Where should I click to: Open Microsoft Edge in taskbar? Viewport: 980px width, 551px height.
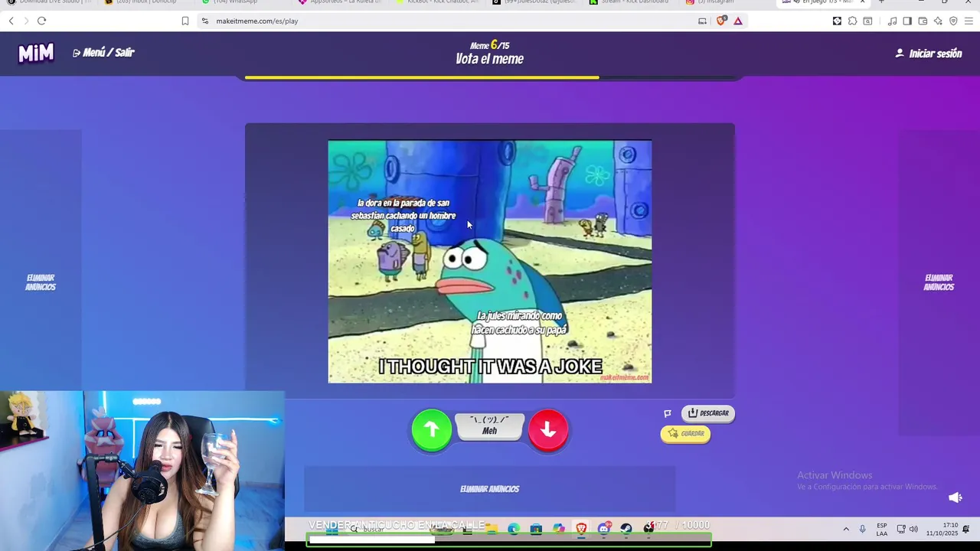(x=513, y=528)
